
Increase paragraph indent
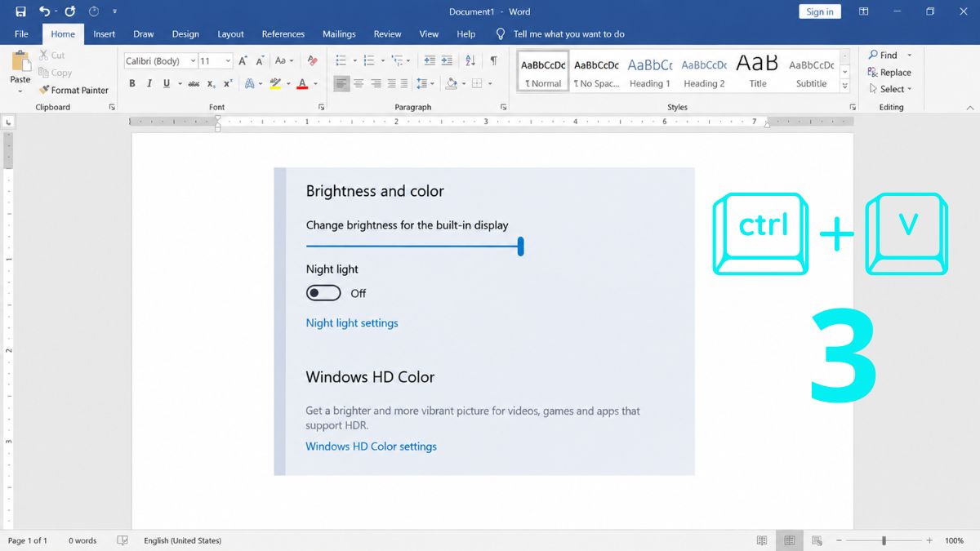[447, 61]
